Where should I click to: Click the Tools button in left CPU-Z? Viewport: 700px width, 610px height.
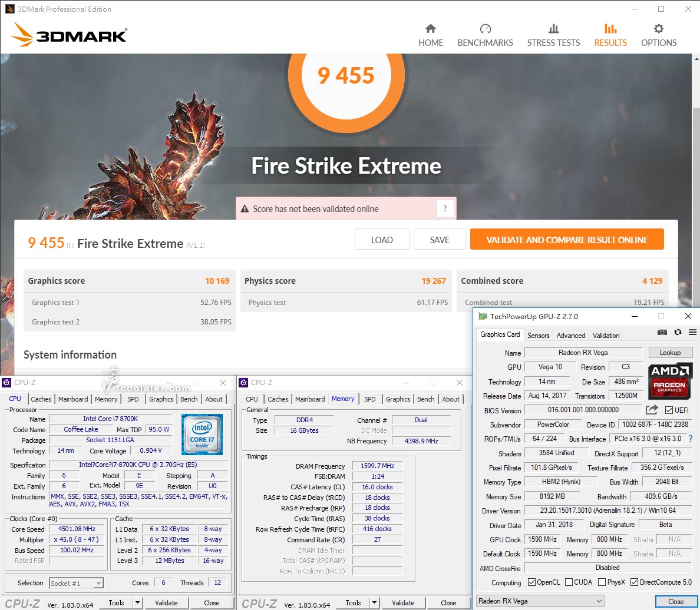pyautogui.click(x=116, y=603)
